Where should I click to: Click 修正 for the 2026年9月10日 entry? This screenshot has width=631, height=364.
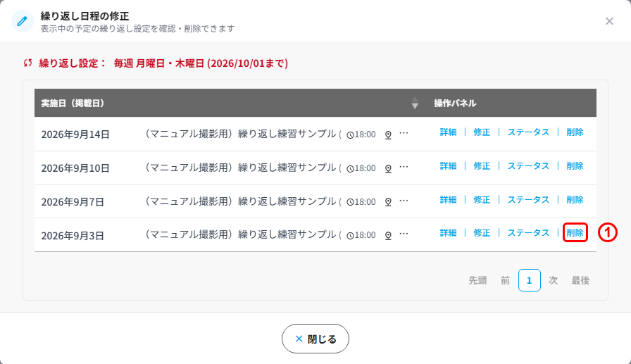(x=482, y=166)
